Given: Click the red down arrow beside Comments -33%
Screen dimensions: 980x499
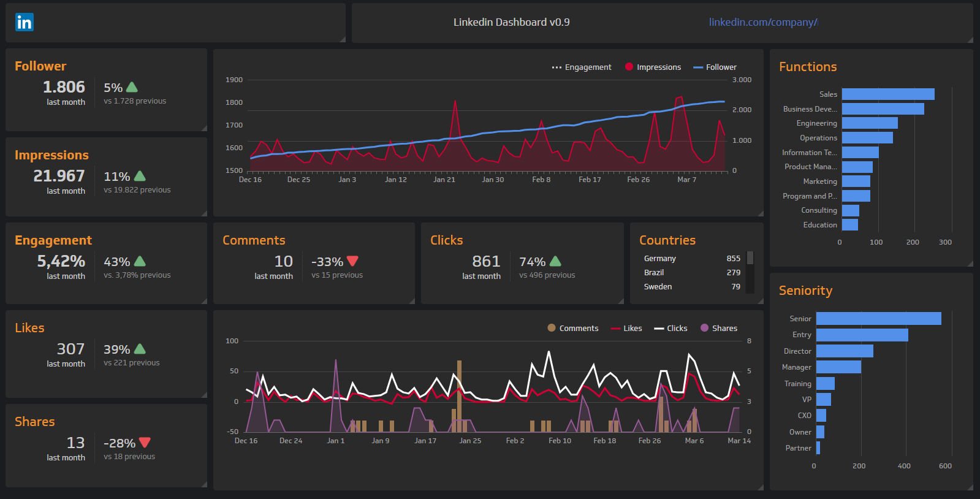Looking at the screenshot, I should click(352, 262).
